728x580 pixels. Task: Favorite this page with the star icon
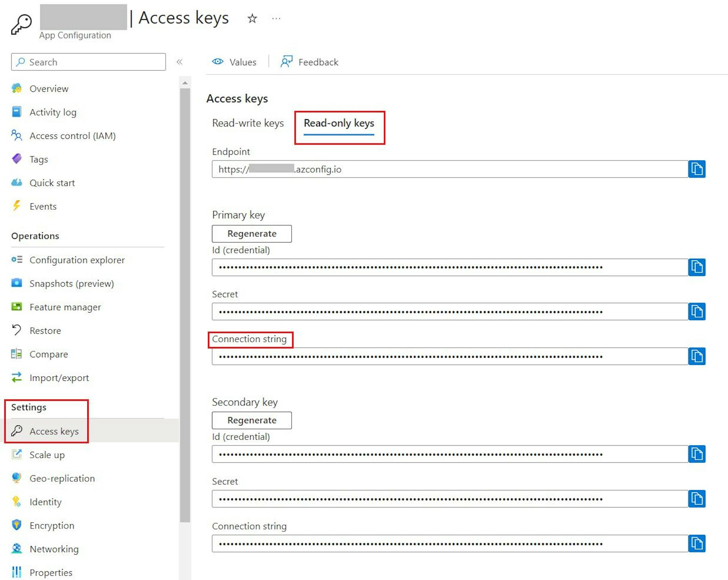coord(252,18)
